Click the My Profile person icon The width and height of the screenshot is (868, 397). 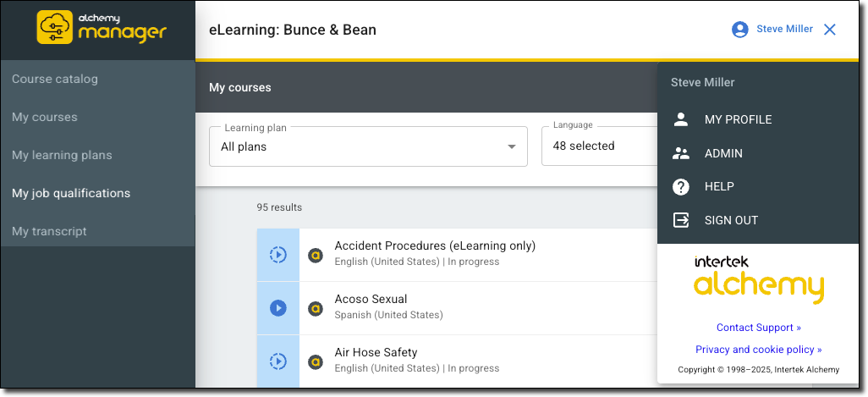(680, 119)
